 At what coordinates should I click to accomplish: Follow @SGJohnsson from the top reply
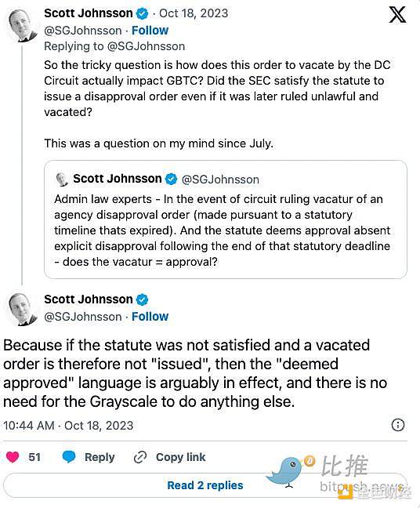pyautogui.click(x=150, y=31)
